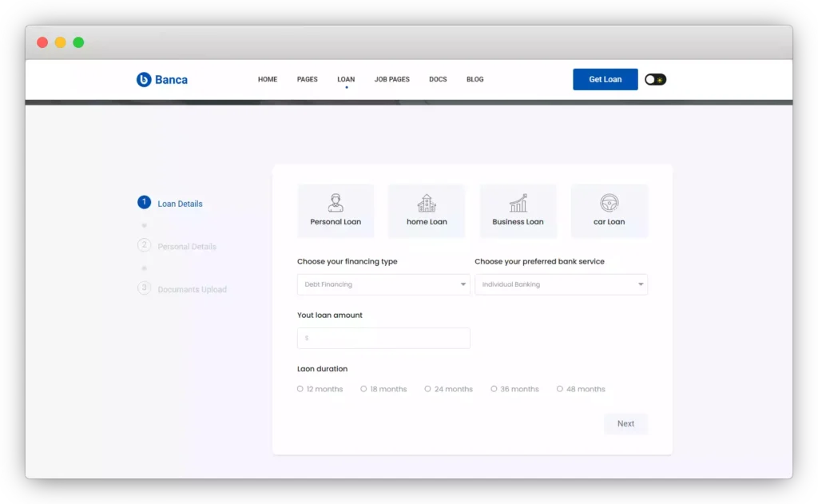The height and width of the screenshot is (504, 818).
Task: Open the JOB PAGES menu item
Action: pos(391,79)
